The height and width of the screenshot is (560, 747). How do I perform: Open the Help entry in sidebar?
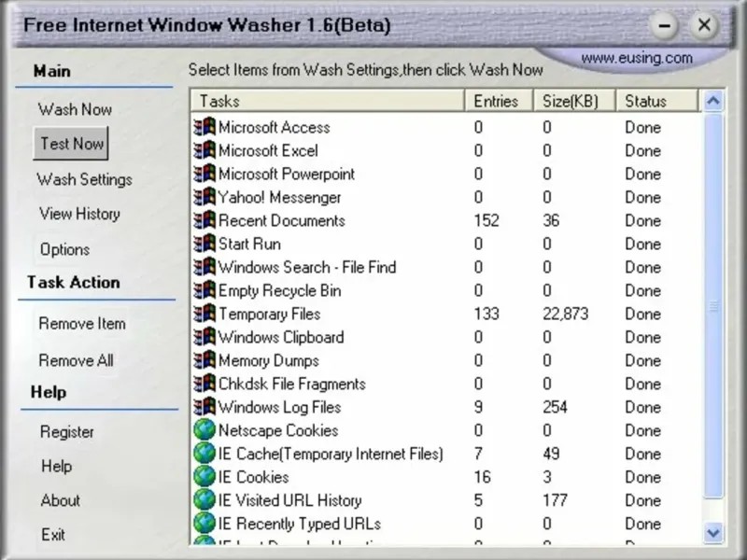(x=57, y=466)
